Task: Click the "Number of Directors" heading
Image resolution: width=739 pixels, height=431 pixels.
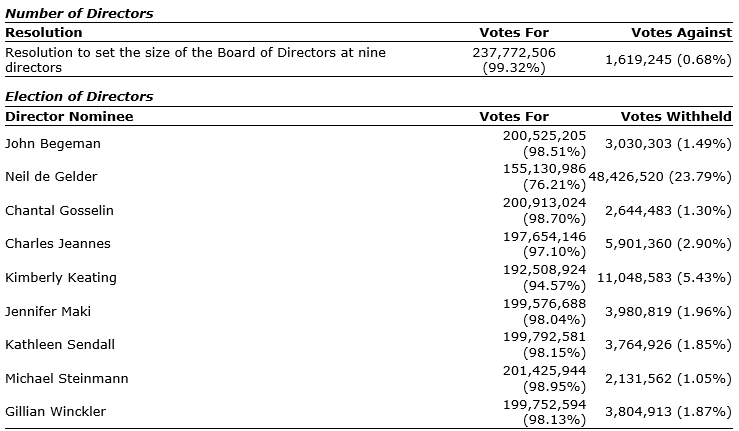Action: (79, 14)
